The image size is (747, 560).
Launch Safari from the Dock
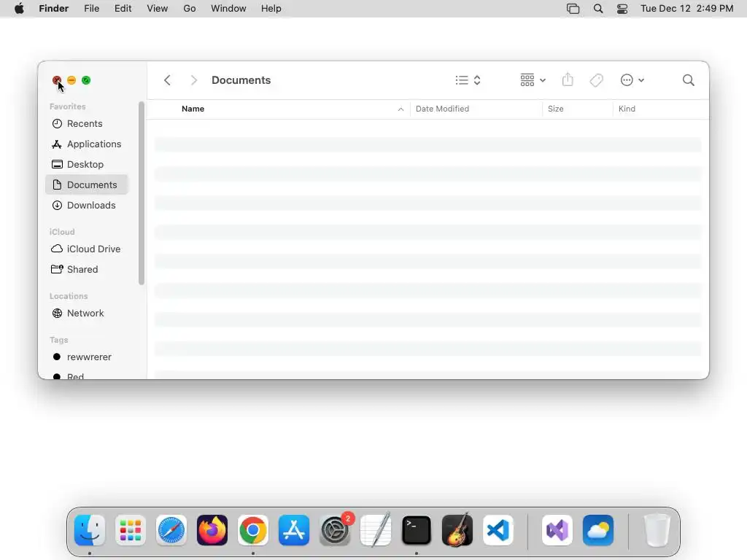[x=171, y=530]
